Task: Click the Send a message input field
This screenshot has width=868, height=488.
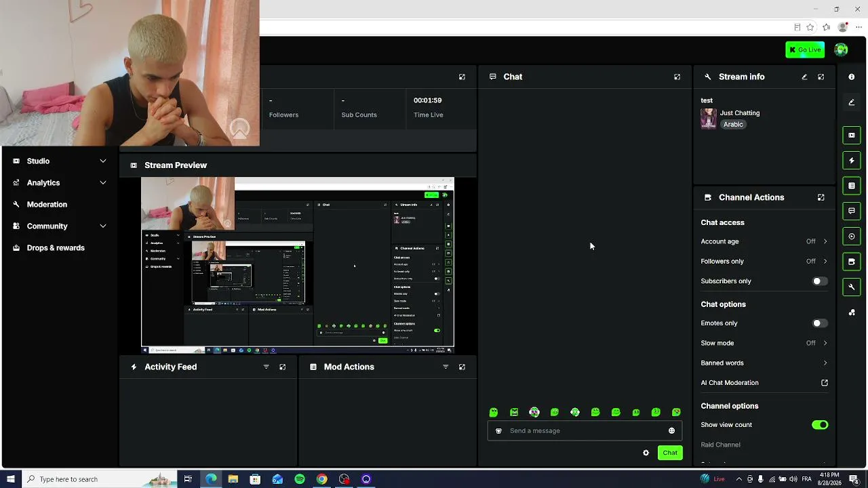Action: coord(585,430)
